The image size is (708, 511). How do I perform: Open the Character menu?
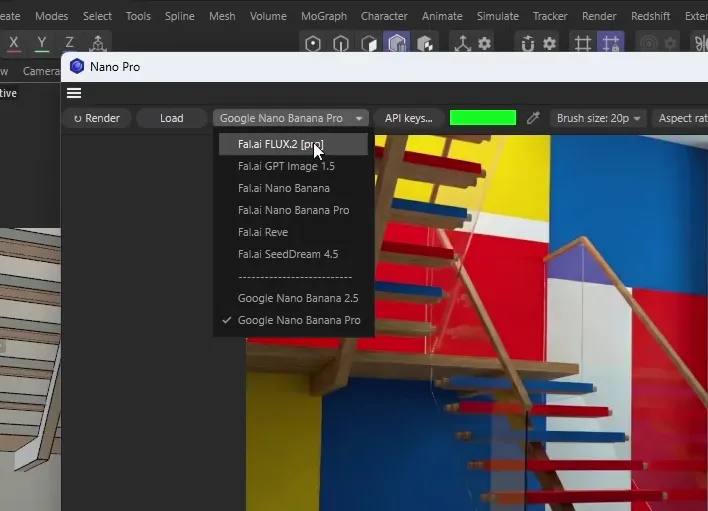click(x=384, y=16)
